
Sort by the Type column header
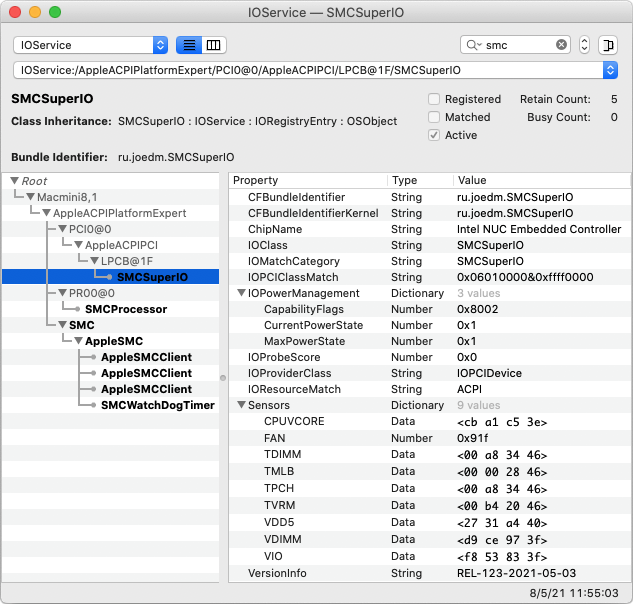[x=420, y=180]
